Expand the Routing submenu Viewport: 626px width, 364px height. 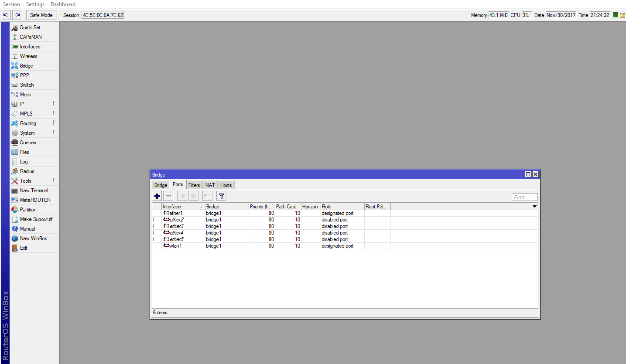click(34, 123)
